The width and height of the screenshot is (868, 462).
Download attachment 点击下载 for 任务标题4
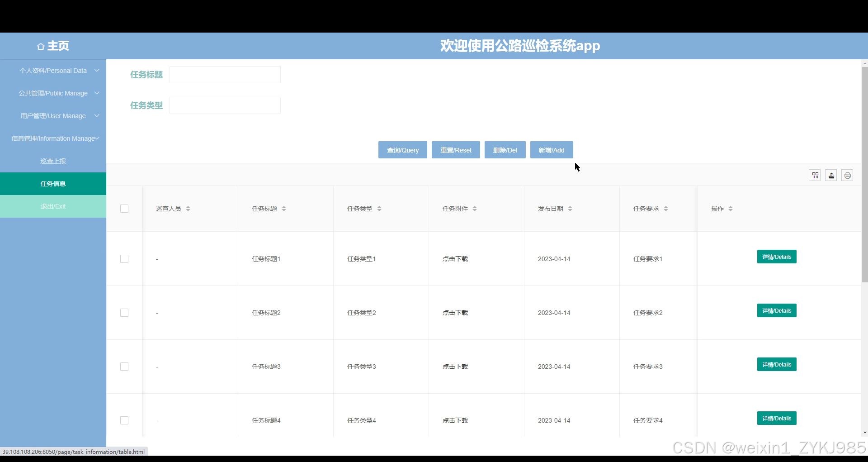(455, 420)
